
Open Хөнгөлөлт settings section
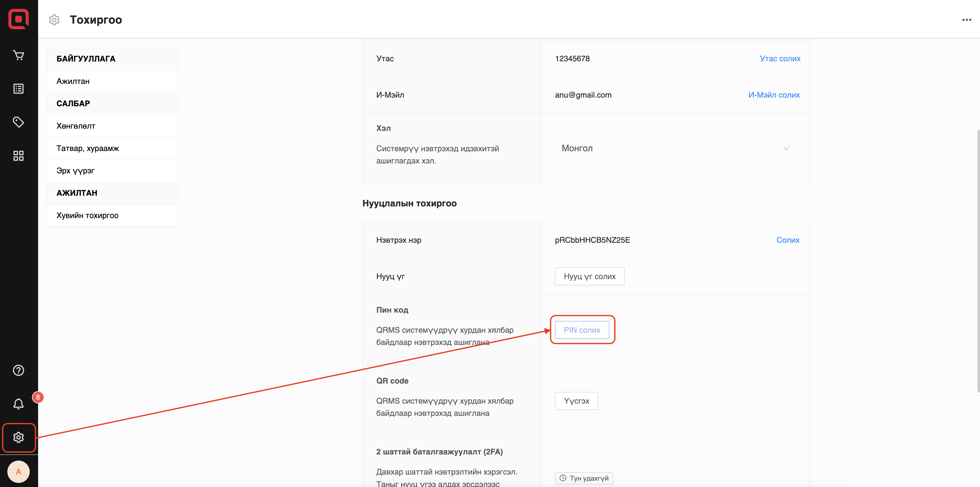point(76,126)
